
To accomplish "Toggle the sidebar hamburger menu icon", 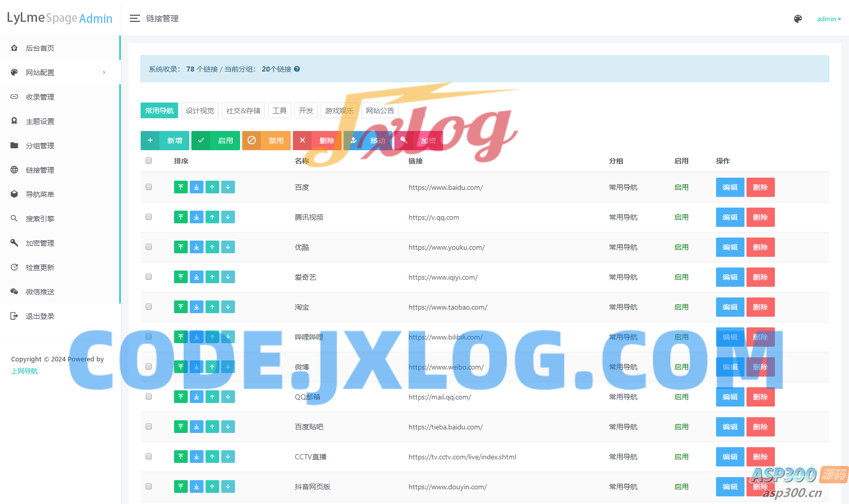I will pyautogui.click(x=134, y=19).
